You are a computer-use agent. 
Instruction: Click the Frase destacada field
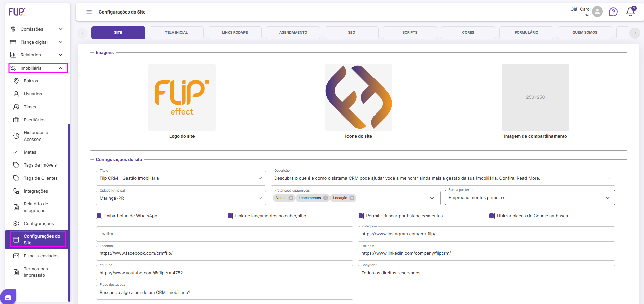225,293
